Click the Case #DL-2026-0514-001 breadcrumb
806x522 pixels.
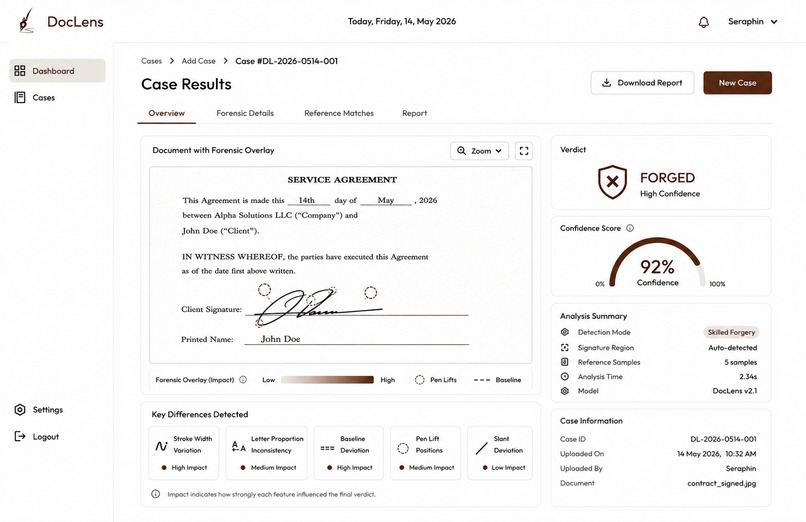[286, 61]
